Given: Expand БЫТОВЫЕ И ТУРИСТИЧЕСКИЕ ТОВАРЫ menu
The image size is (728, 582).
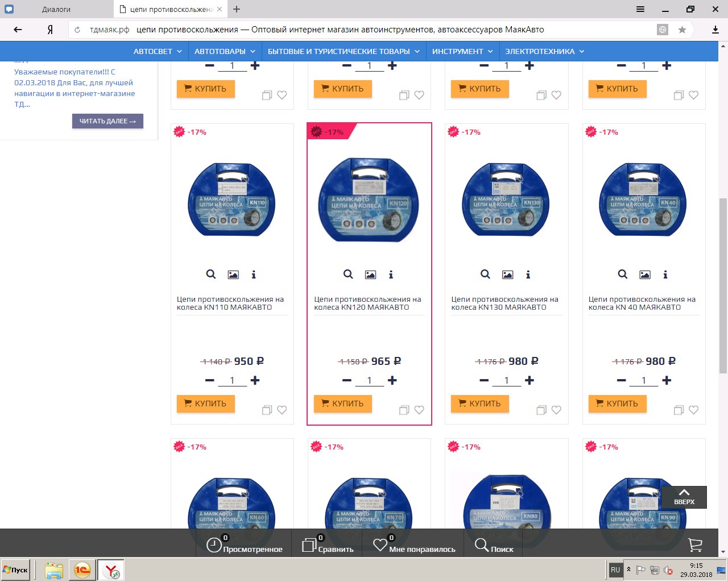Looking at the screenshot, I should pos(344,51).
